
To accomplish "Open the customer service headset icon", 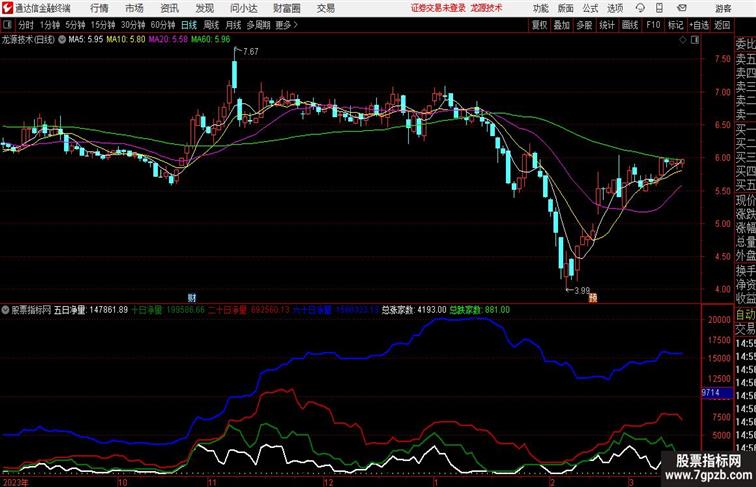I will pos(640,8).
